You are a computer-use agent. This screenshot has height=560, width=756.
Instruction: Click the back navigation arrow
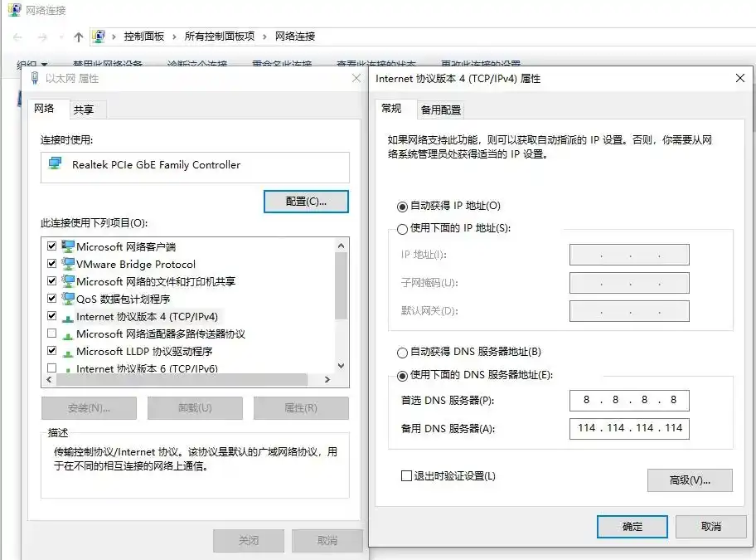(x=17, y=37)
